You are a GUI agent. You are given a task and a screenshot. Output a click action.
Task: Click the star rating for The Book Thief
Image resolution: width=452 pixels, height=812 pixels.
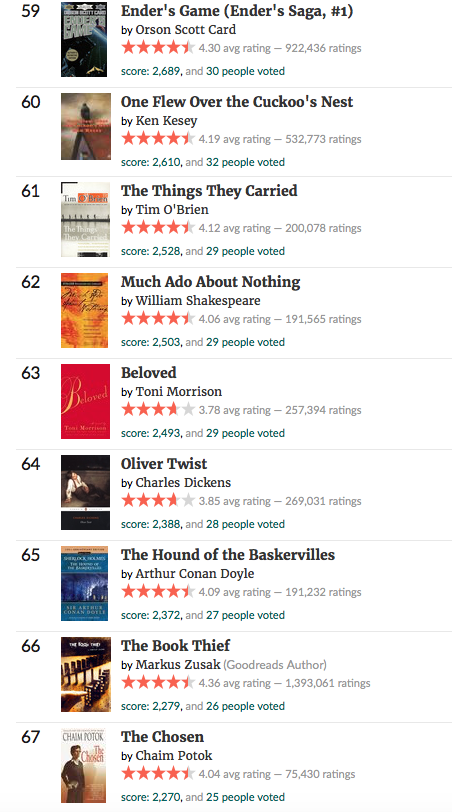[158, 683]
